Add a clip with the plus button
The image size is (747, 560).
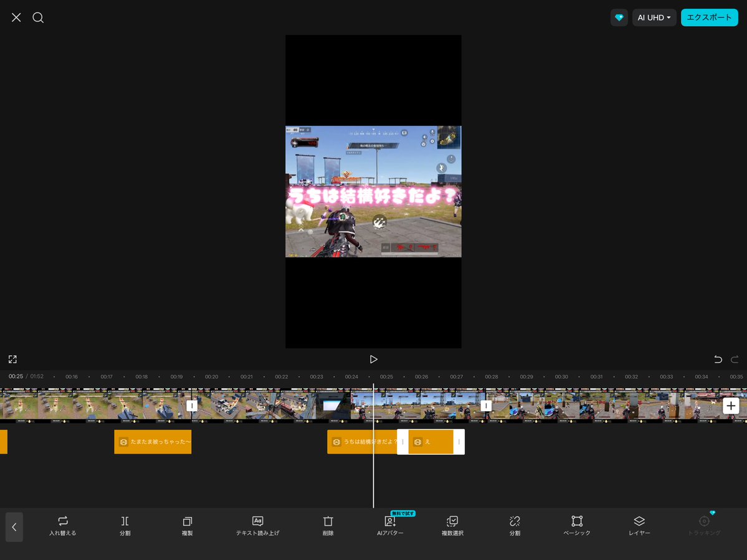click(x=731, y=406)
